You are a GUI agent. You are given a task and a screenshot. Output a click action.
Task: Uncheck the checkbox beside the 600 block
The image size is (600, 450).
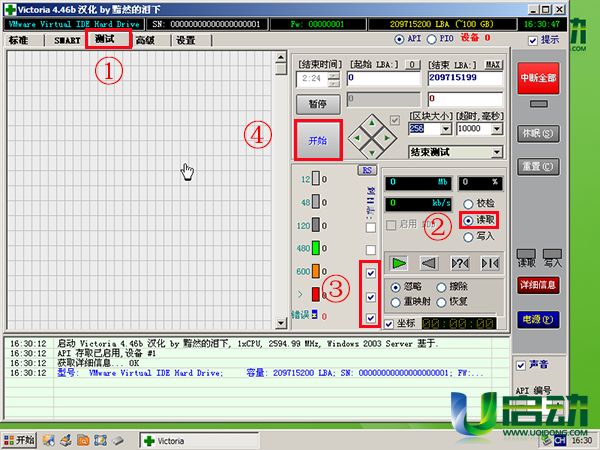point(370,273)
